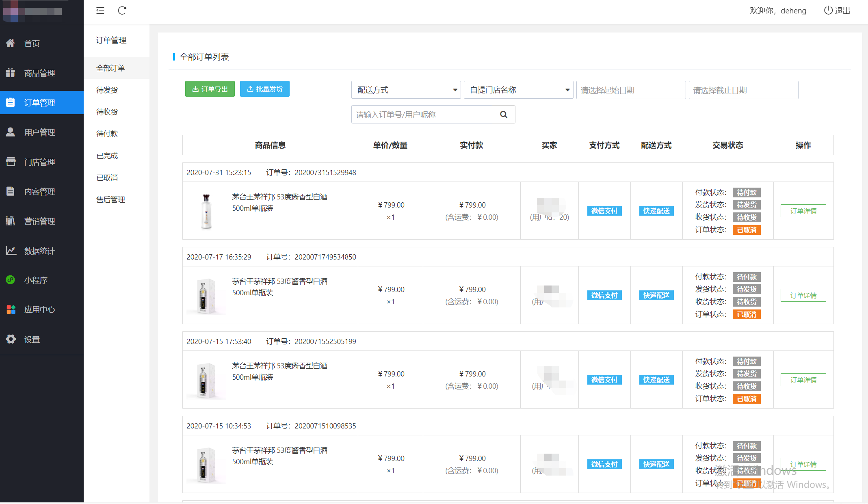Click 微信支付 tag for order 2020071749534850
Screen dimensions: 868x504
604,295
